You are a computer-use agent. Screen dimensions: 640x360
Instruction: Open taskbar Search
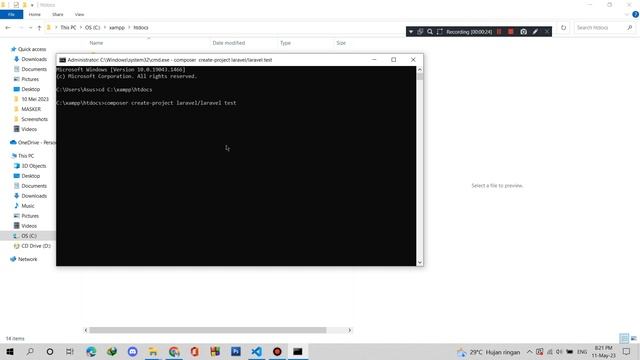(x=30, y=352)
